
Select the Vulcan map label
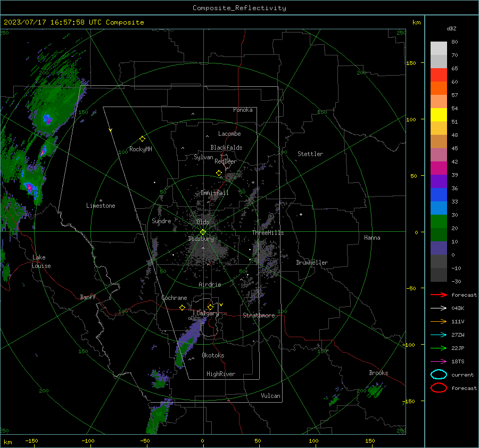click(x=271, y=396)
